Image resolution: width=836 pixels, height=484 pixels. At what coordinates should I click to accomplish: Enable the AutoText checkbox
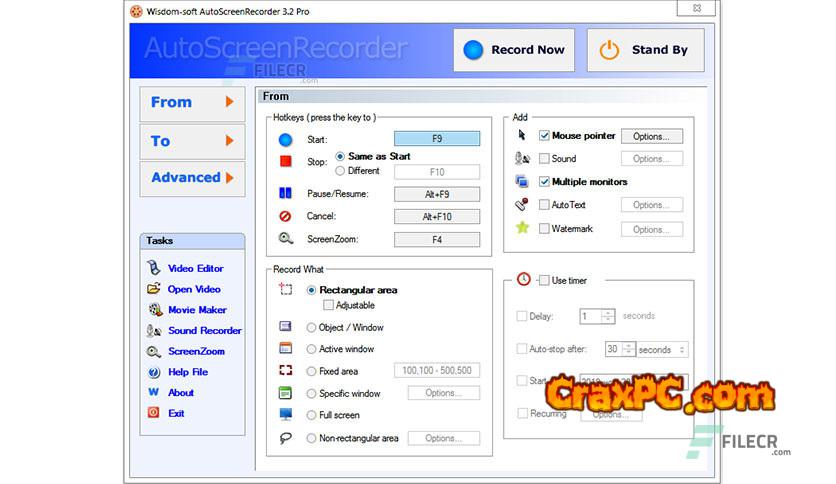click(544, 205)
